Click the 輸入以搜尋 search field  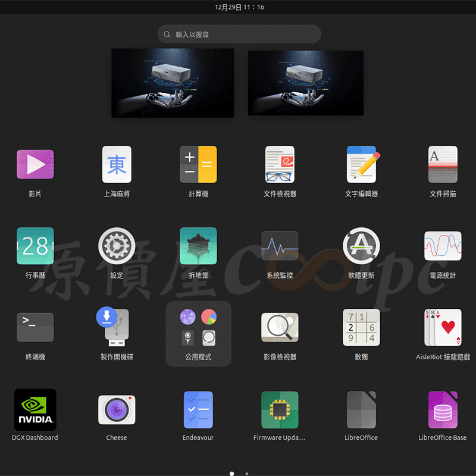coord(239,35)
